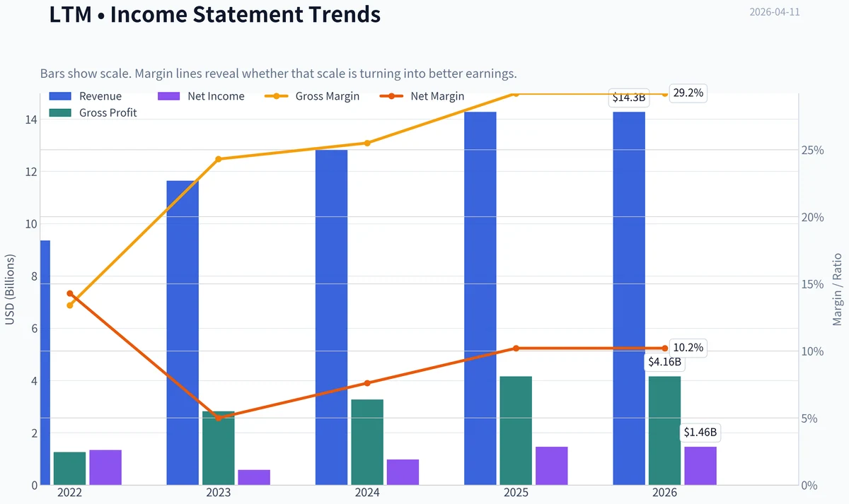This screenshot has width=849, height=504.
Task: Select the 2026 Revenue bar
Action: click(x=629, y=298)
